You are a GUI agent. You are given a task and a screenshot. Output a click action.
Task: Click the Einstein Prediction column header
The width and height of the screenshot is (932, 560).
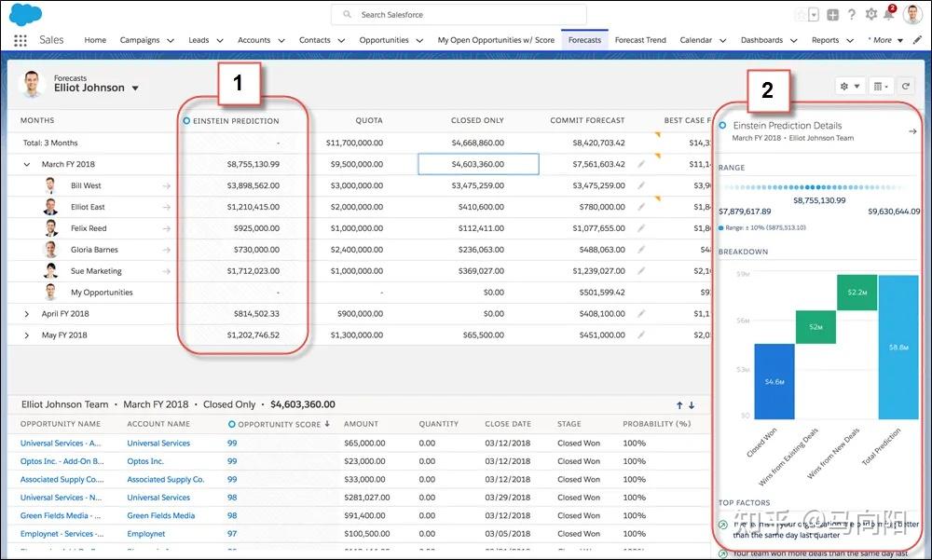tap(230, 121)
